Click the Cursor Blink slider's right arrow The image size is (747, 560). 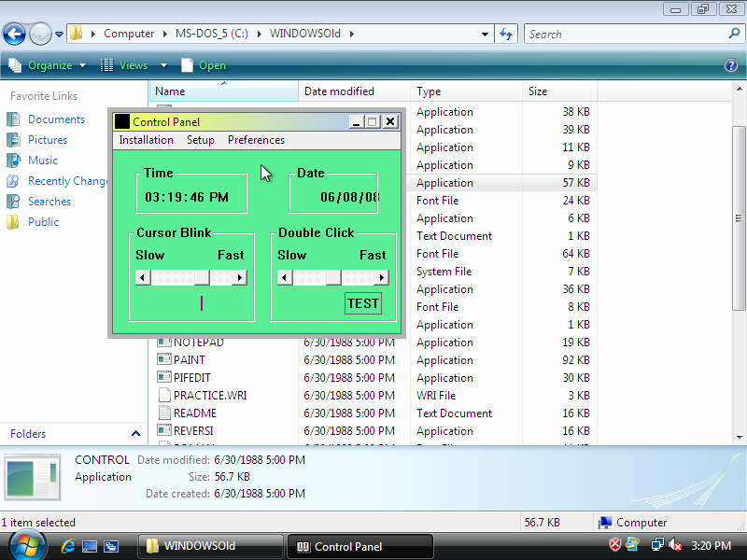[x=240, y=277]
